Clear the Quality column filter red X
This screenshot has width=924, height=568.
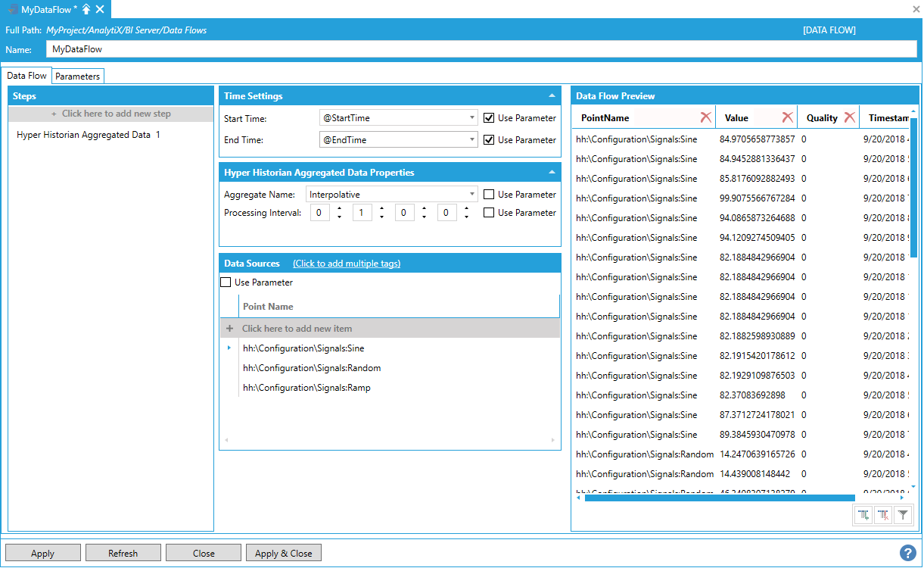849,117
